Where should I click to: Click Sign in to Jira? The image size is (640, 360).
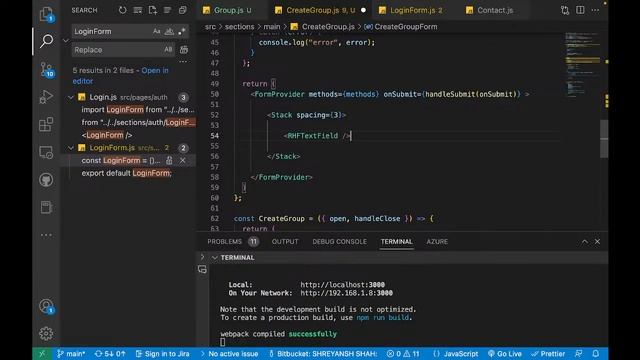point(162,353)
